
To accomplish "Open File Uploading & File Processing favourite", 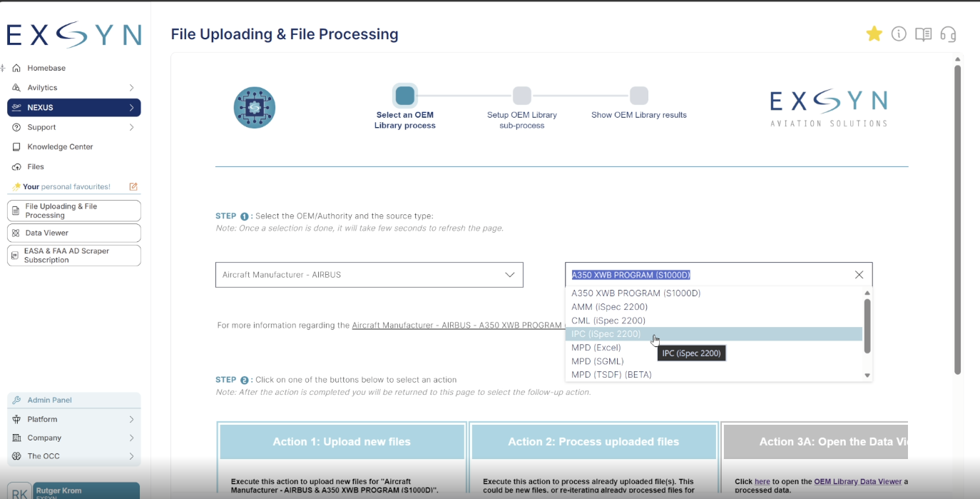I will (x=74, y=211).
